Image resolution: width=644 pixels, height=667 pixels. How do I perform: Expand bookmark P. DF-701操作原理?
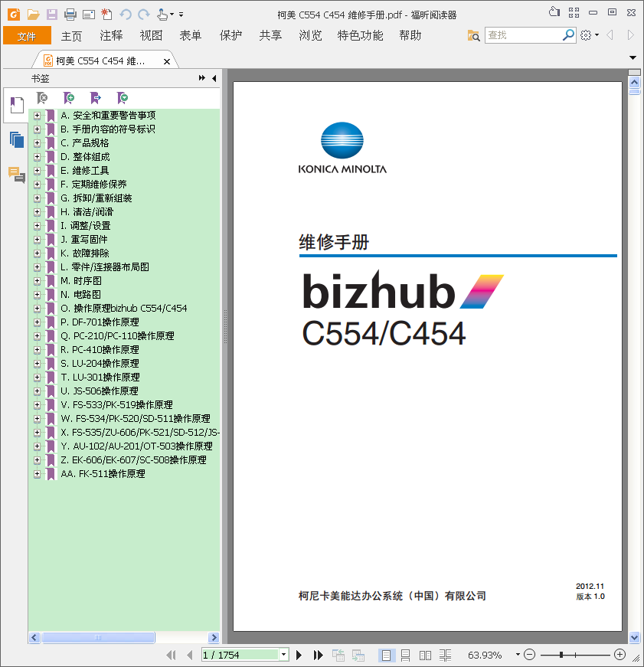pos(37,322)
